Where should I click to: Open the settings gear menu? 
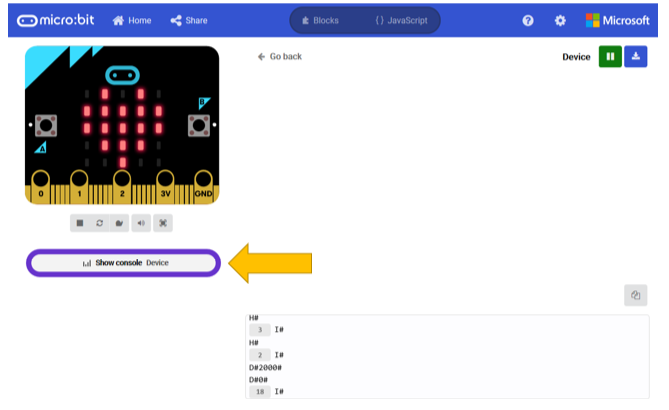click(560, 20)
